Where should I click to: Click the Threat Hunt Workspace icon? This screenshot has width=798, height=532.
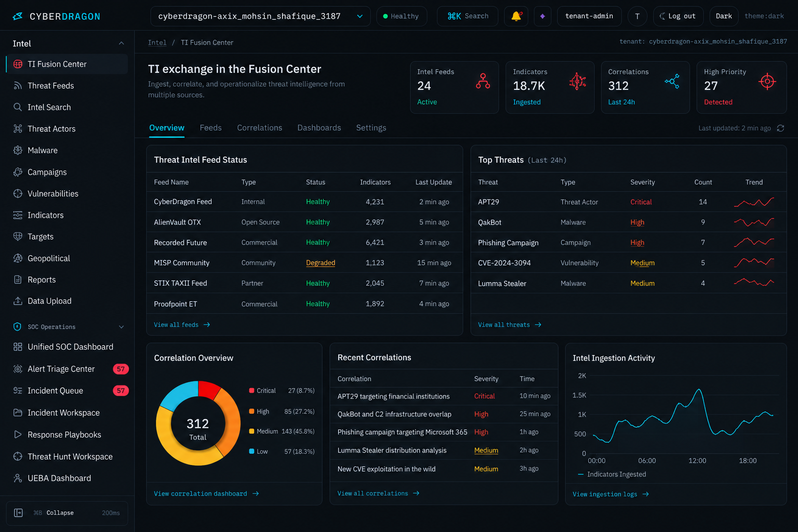click(18, 456)
